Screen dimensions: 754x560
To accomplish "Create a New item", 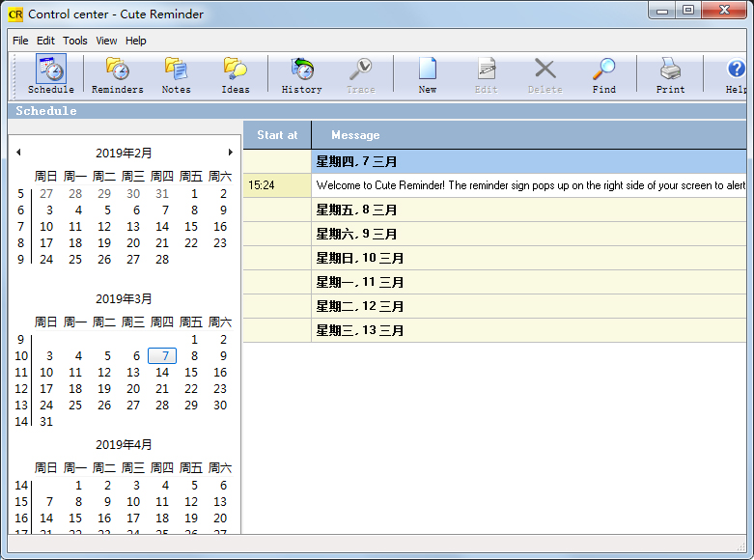I will tap(428, 74).
